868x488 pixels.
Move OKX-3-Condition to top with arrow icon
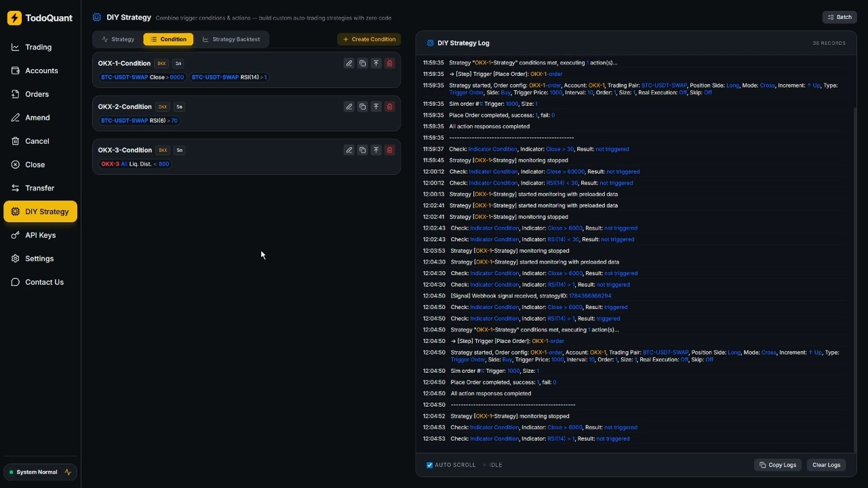click(x=376, y=150)
